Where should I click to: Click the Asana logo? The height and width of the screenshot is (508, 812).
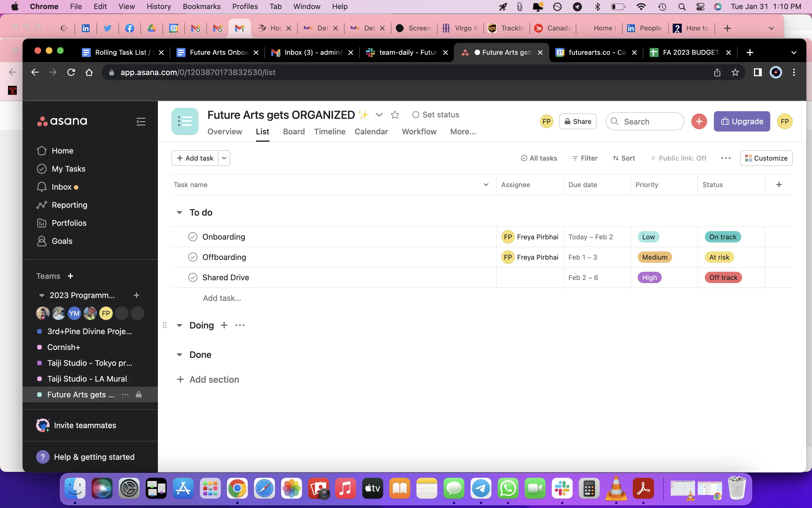62,121
